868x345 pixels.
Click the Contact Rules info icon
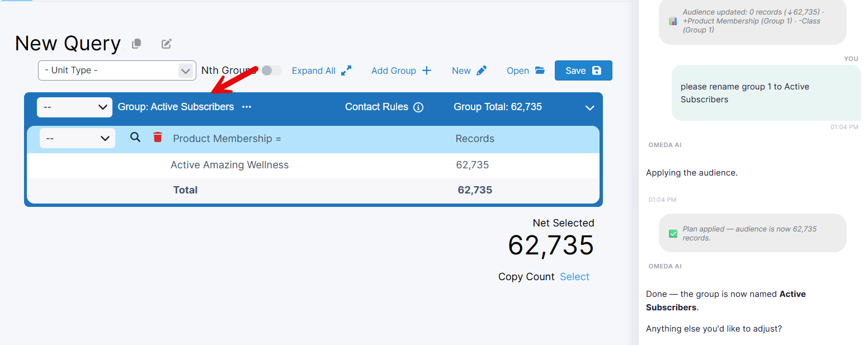click(418, 107)
